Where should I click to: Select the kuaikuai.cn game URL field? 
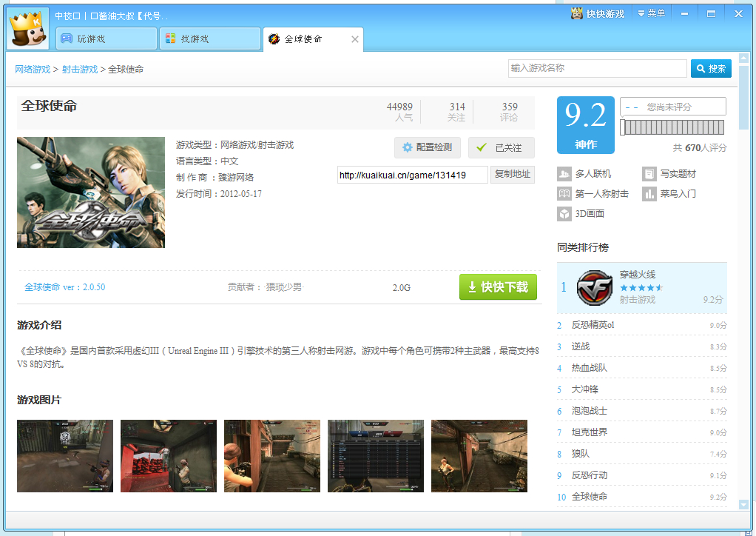pos(413,175)
